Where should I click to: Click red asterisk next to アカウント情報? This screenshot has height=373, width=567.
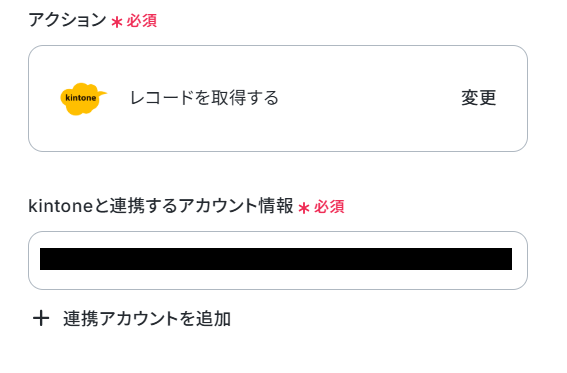304,208
